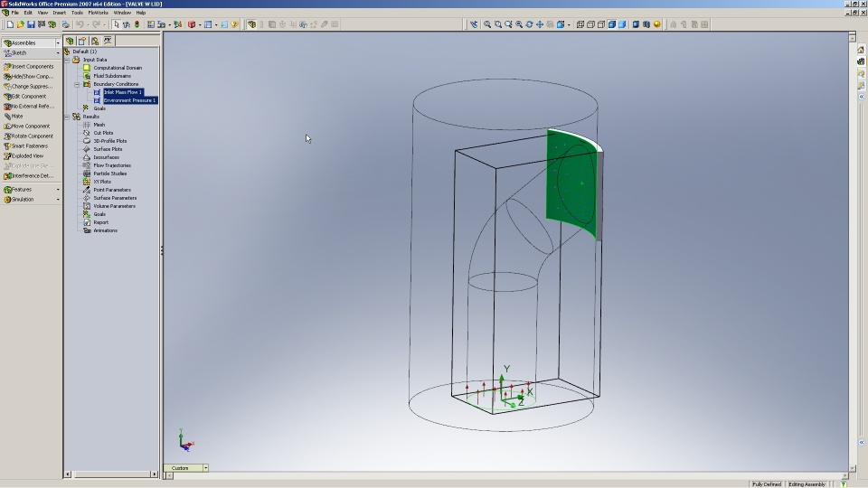Click the Section View icon

pos(646,24)
